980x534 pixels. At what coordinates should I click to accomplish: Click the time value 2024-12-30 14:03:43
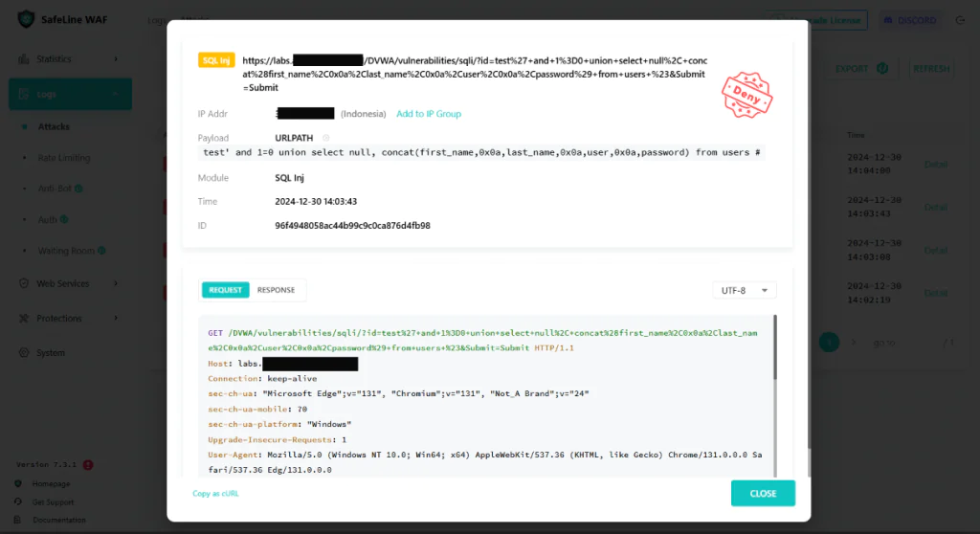coord(316,201)
